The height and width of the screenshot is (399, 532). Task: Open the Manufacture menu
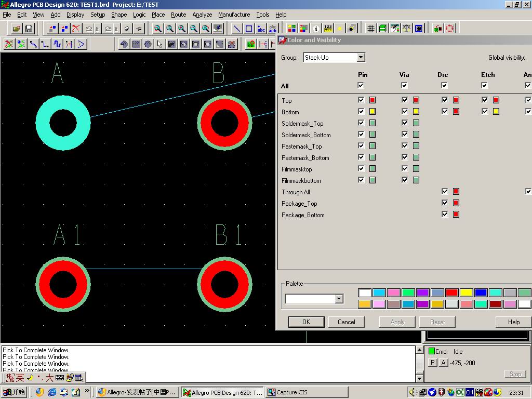pyautogui.click(x=234, y=15)
